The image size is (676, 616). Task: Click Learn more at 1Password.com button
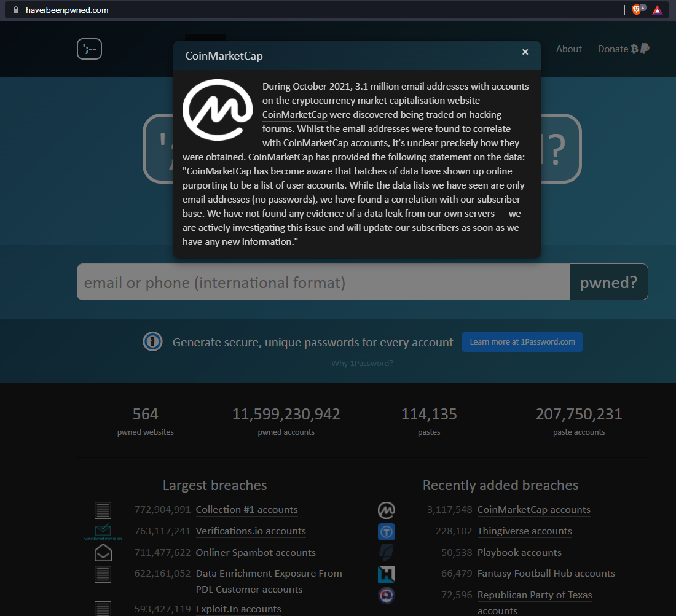click(522, 341)
